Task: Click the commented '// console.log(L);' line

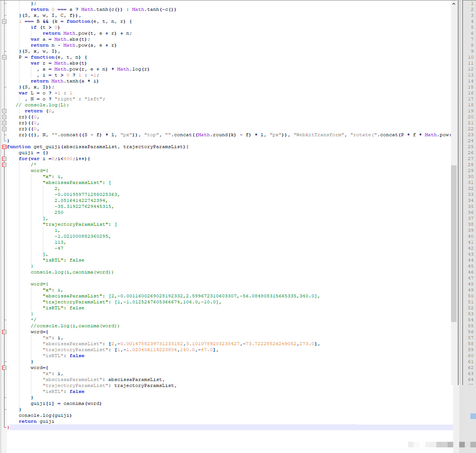Action: point(43,105)
